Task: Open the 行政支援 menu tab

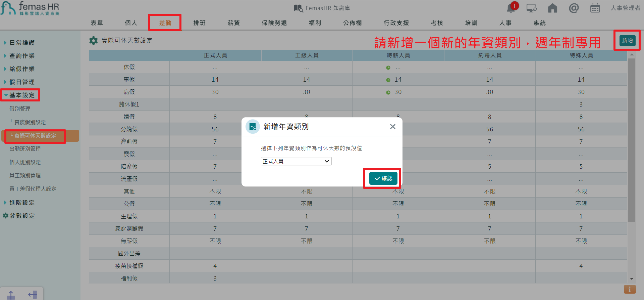Action: coord(396,23)
